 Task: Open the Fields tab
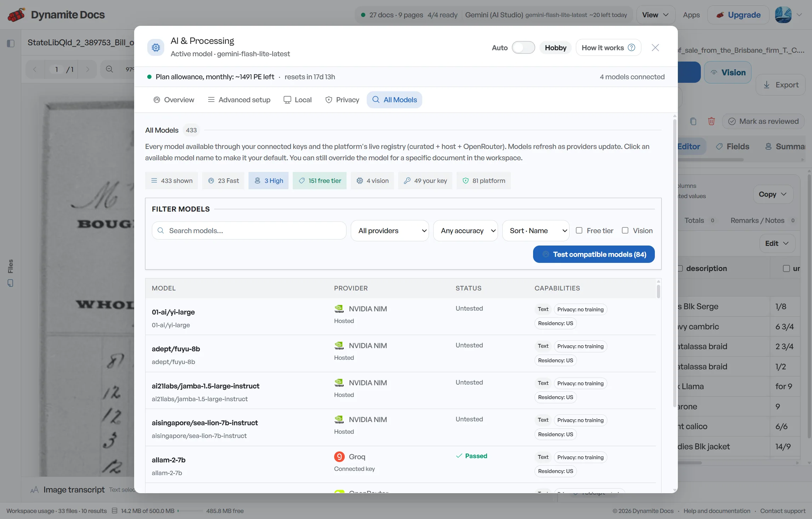(733, 146)
